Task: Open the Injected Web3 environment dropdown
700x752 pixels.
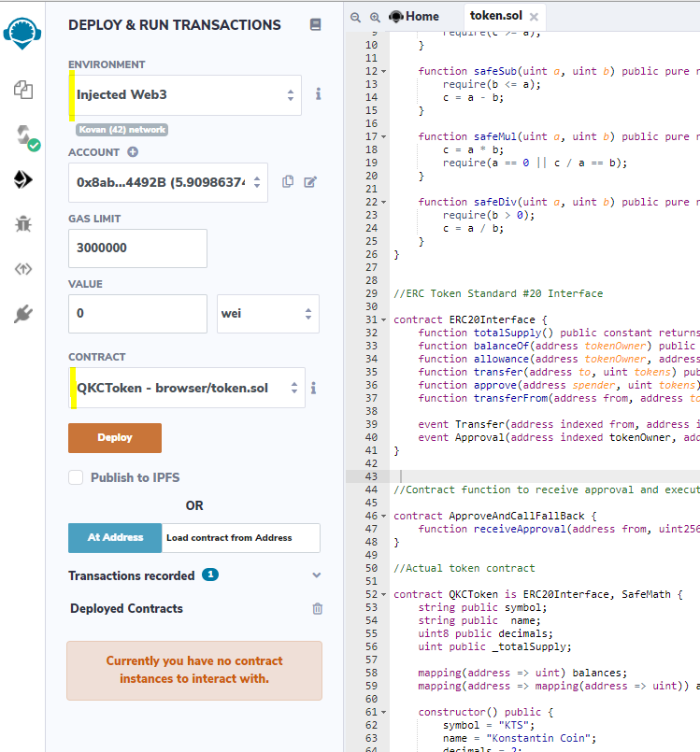Action: 185,95
